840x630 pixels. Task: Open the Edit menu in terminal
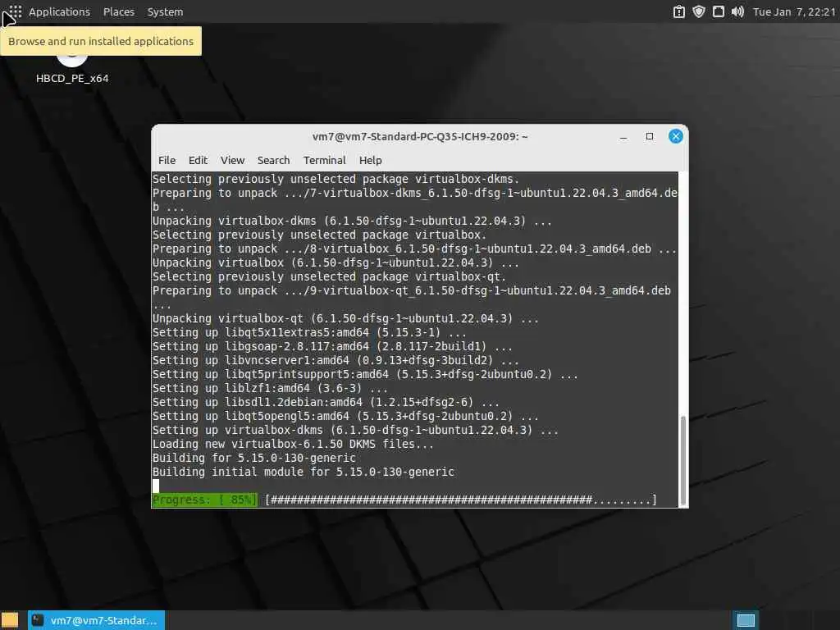click(198, 160)
